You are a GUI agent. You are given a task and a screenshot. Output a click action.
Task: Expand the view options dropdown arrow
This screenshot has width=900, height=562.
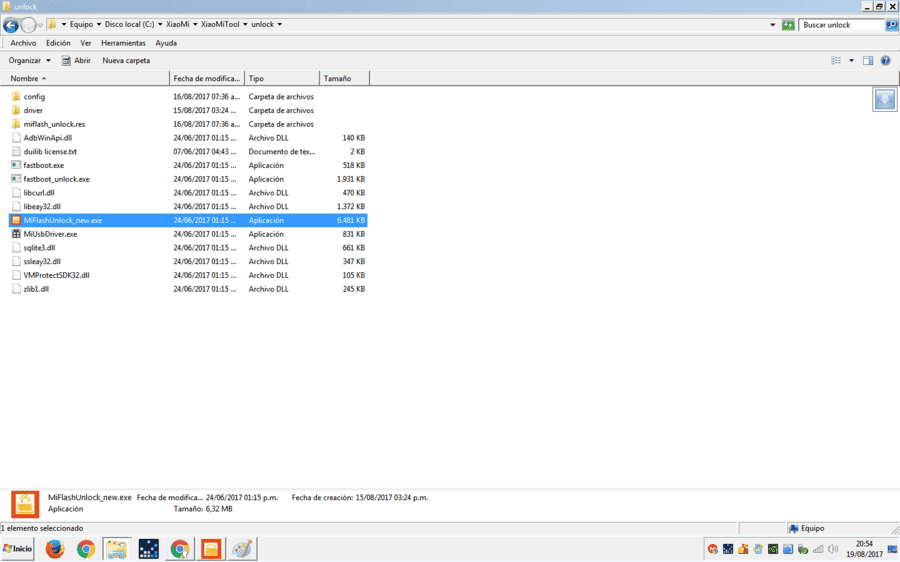[x=851, y=60]
